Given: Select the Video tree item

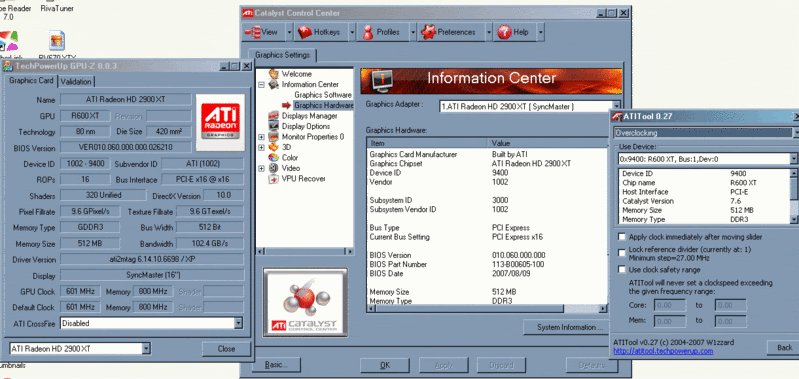Looking at the screenshot, I should tap(290, 168).
